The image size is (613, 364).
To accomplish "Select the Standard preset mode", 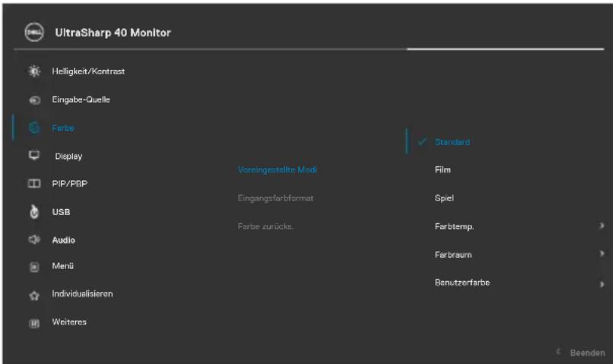I will [453, 142].
